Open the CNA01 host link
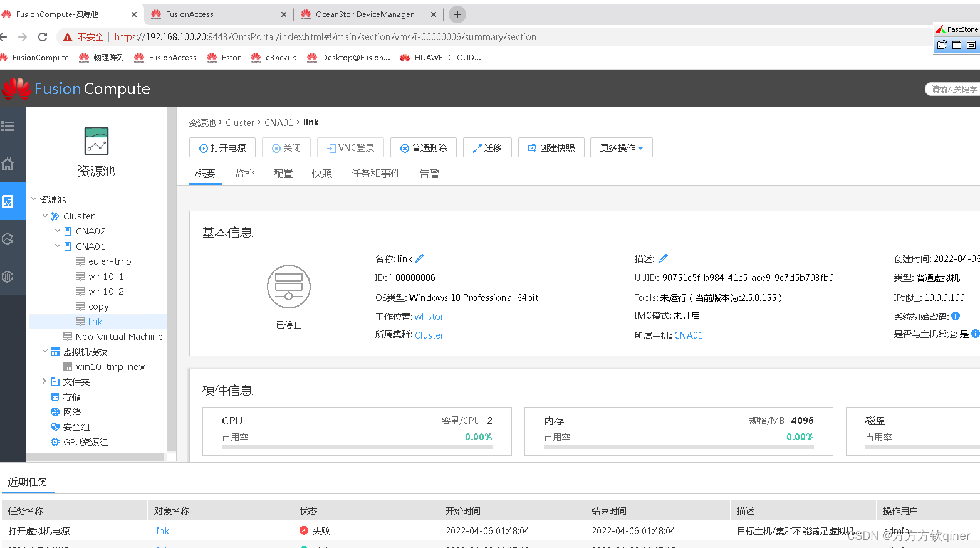The width and height of the screenshot is (980, 548). [689, 335]
